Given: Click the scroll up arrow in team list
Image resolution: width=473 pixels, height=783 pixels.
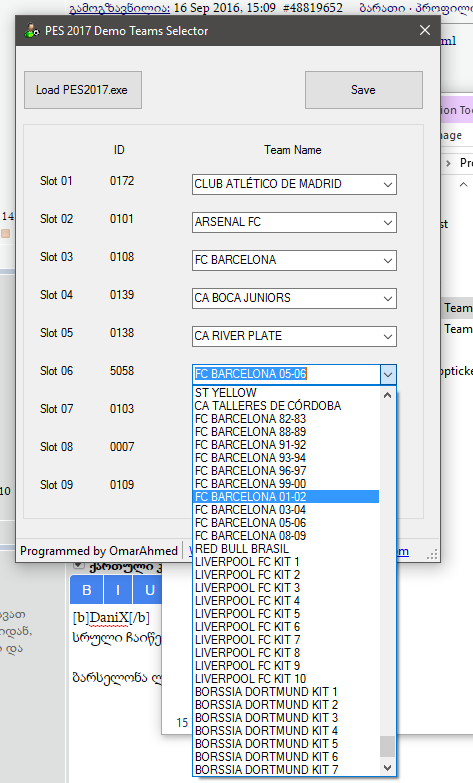Looking at the screenshot, I should point(388,395).
